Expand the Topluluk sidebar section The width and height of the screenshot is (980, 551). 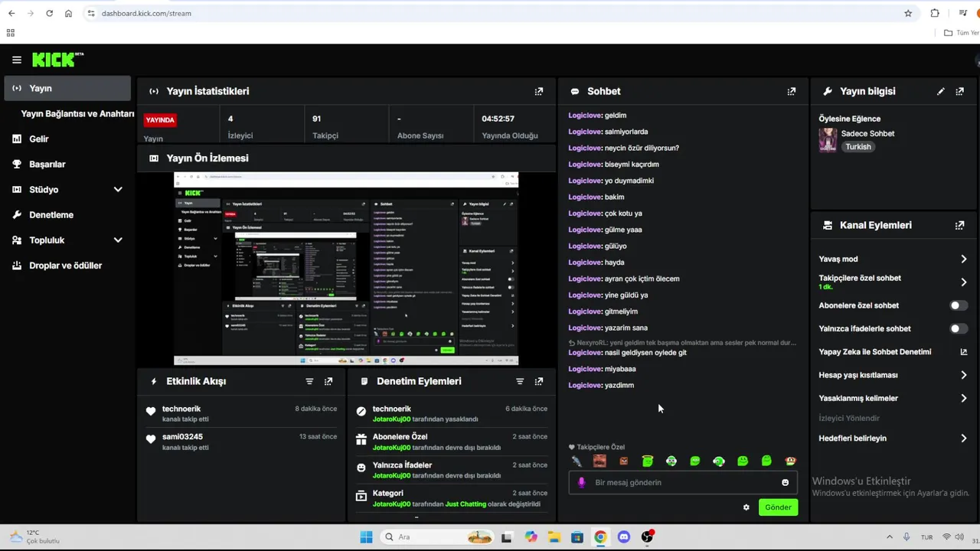pos(118,240)
